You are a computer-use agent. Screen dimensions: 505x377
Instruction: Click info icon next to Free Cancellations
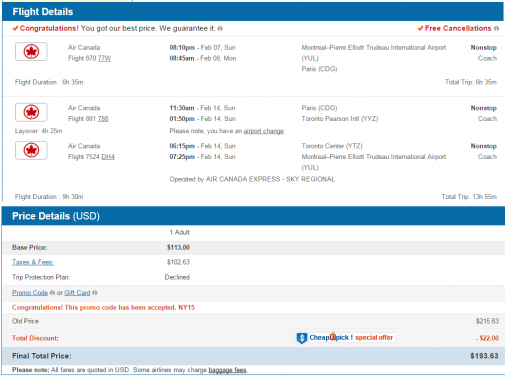coord(496,29)
